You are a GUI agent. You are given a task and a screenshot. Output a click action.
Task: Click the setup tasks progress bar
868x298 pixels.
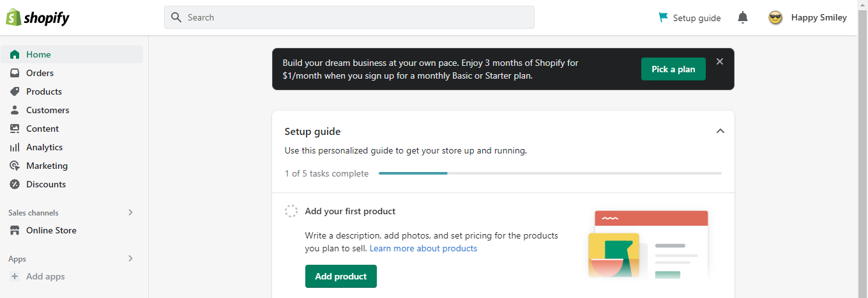tap(550, 173)
